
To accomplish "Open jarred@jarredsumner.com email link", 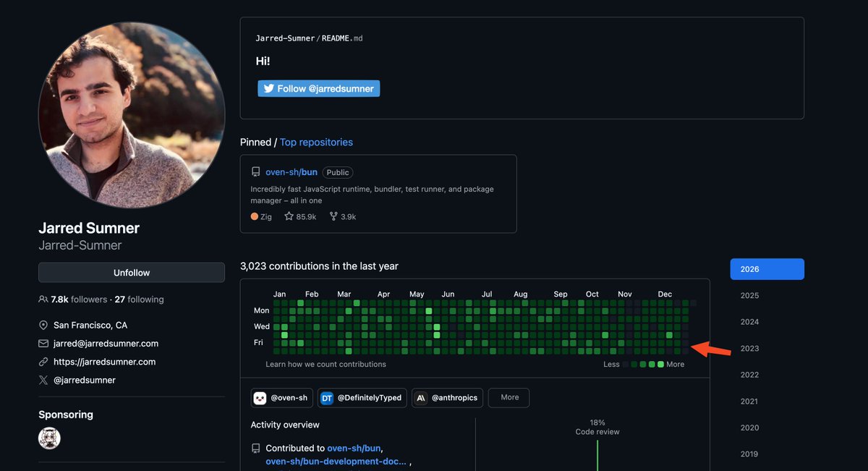I will pos(106,344).
